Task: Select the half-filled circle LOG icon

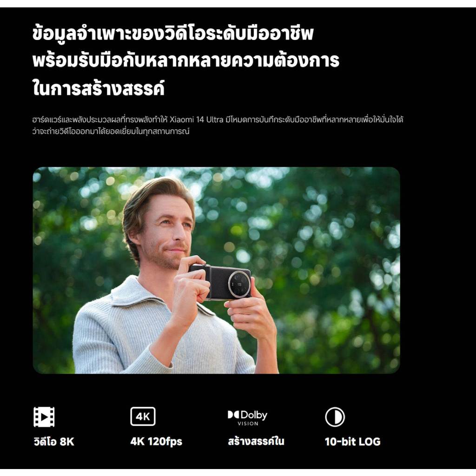Action: pyautogui.click(x=335, y=417)
